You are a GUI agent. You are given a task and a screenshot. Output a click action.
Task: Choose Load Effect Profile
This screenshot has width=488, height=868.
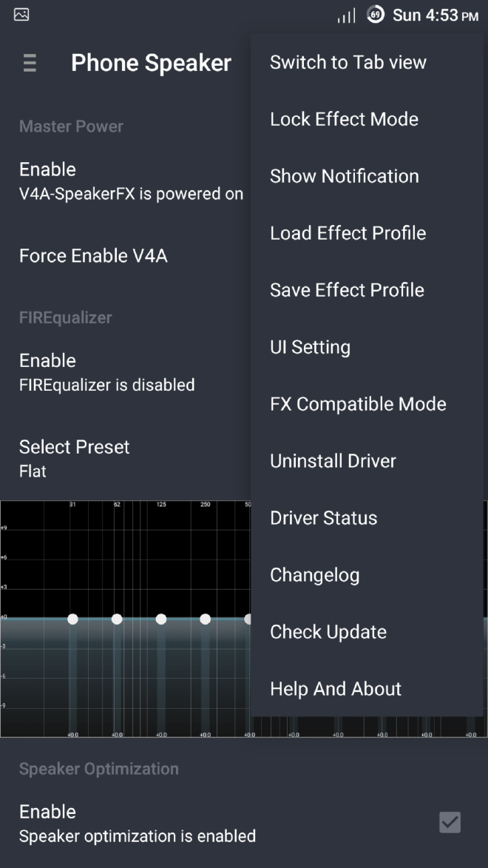(x=348, y=232)
